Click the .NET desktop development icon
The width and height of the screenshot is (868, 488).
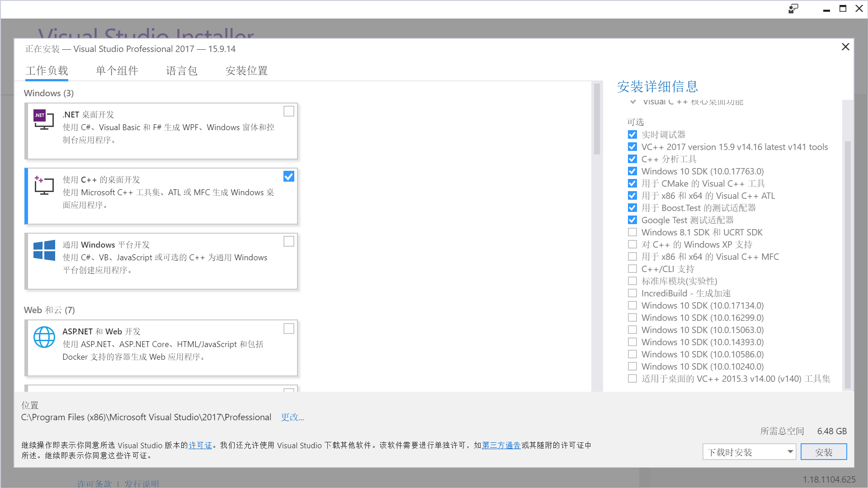click(x=44, y=120)
